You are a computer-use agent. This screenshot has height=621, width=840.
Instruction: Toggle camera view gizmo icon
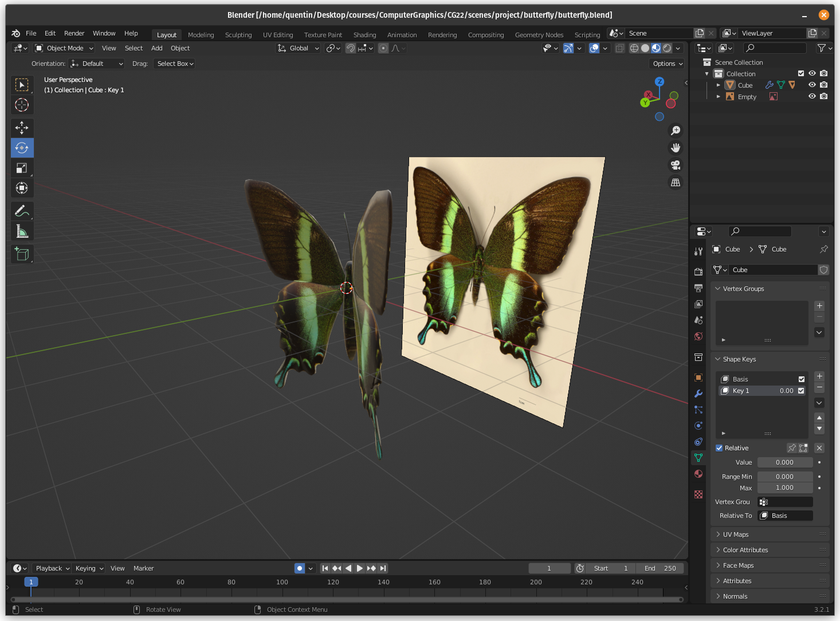(676, 165)
